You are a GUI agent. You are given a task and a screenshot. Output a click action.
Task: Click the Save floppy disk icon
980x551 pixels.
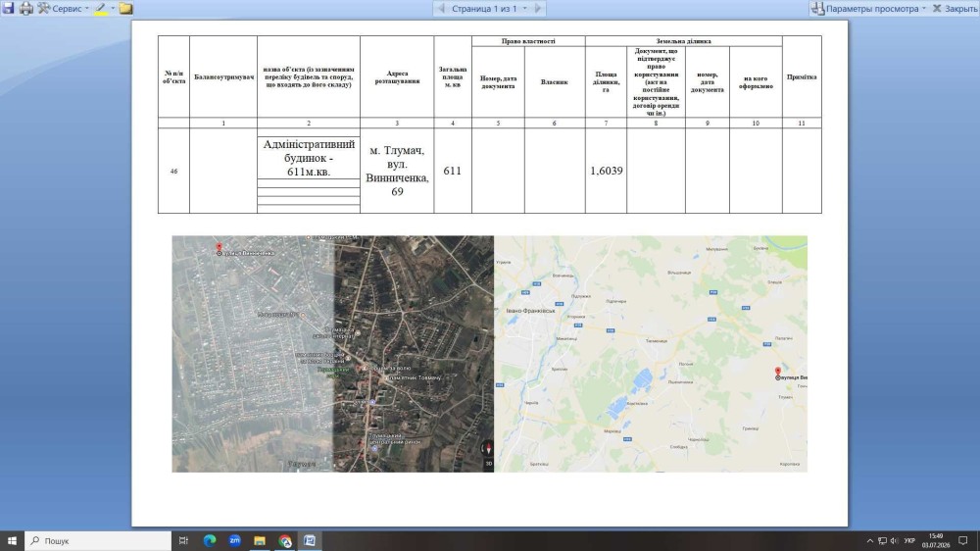point(8,8)
